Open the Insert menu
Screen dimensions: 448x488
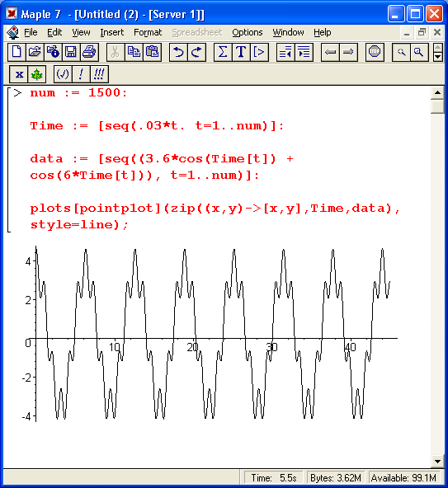112,32
